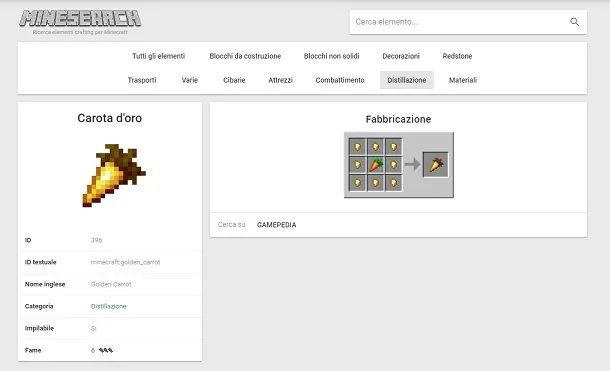Screen dimensions: 610x371
Task: Click the Impilabile value Sì
Action: pyautogui.click(x=93, y=329)
